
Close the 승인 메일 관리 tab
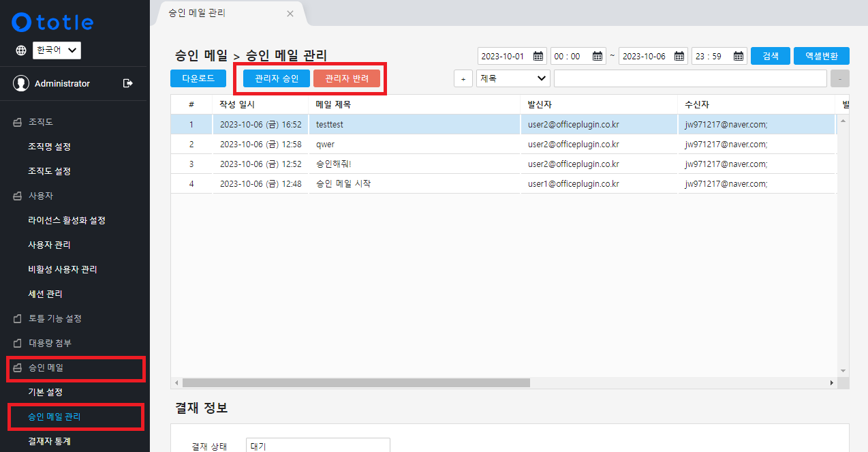290,14
